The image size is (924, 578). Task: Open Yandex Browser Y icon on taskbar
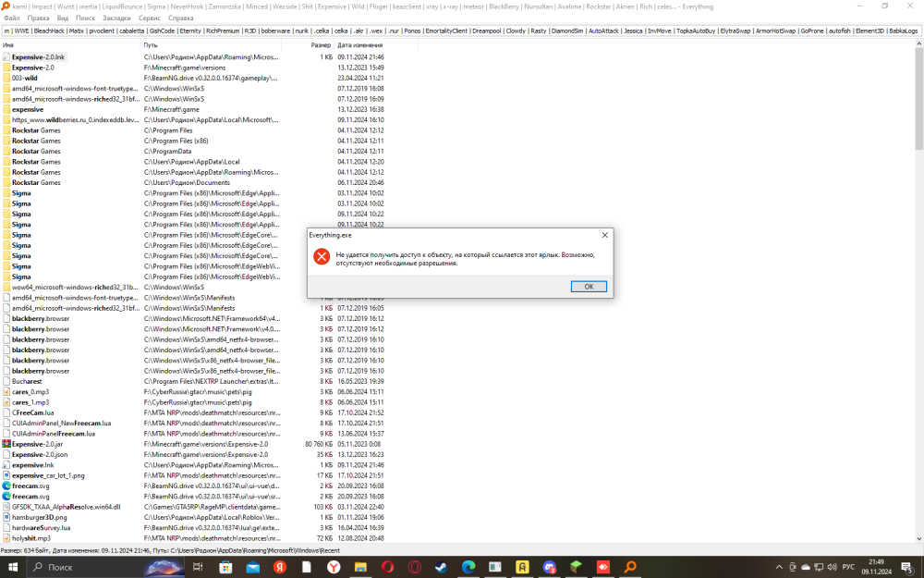[334, 567]
